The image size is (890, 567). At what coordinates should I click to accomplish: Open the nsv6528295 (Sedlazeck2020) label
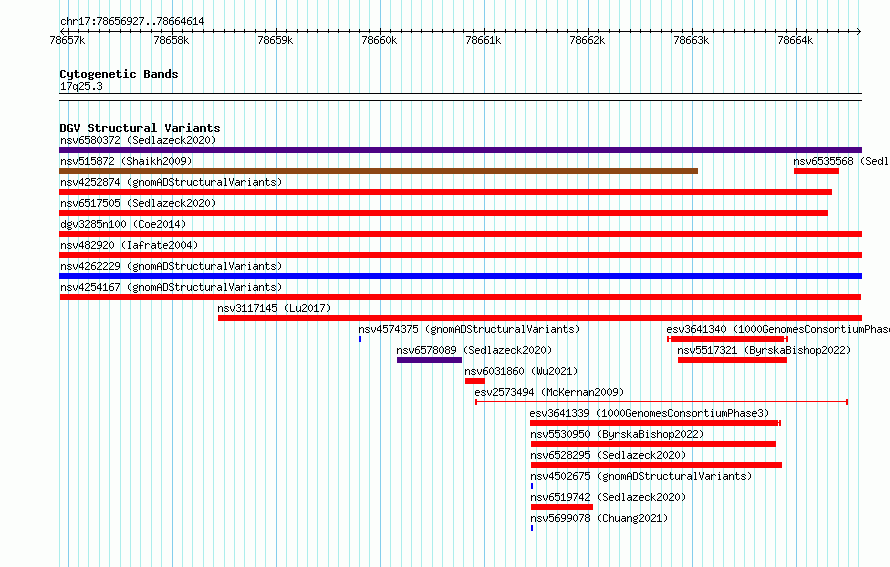(608, 455)
